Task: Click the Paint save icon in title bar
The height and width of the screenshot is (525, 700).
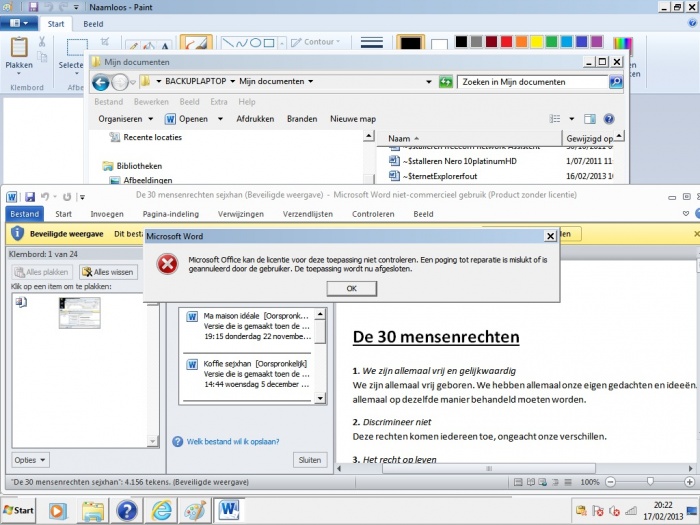Action: [x=33, y=7]
